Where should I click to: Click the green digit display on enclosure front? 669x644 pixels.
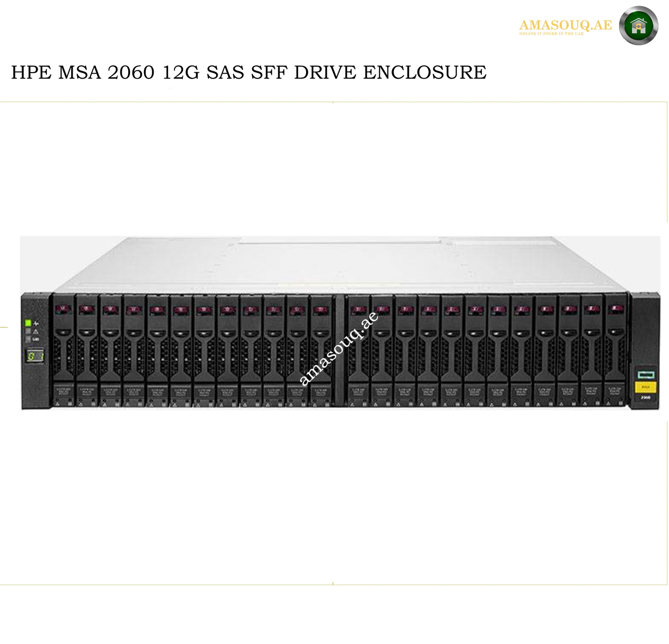[x=35, y=356]
